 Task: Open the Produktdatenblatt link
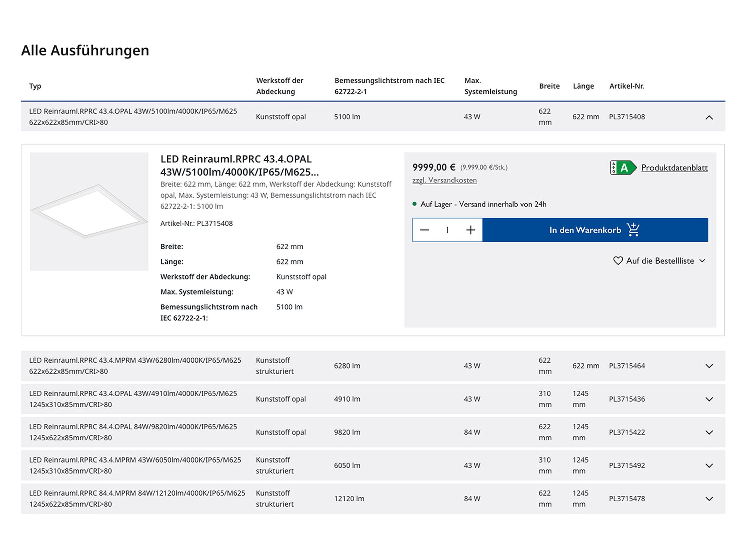point(674,168)
